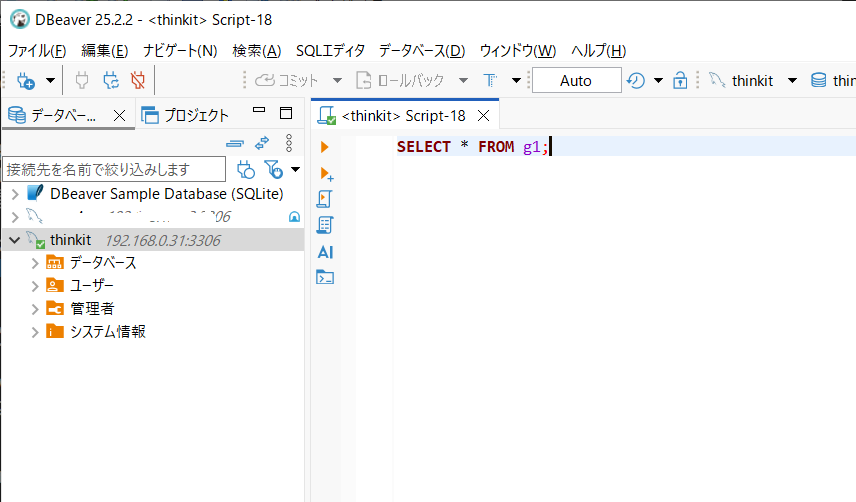Collapse all nodes in the database navigator
856x502 pixels.
point(236,143)
